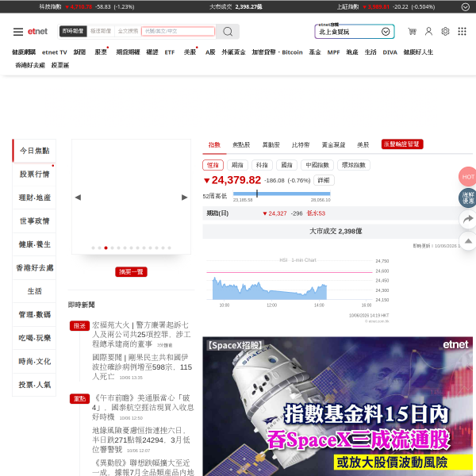
Task: Select the 恒指 index pill
Action: point(213,165)
